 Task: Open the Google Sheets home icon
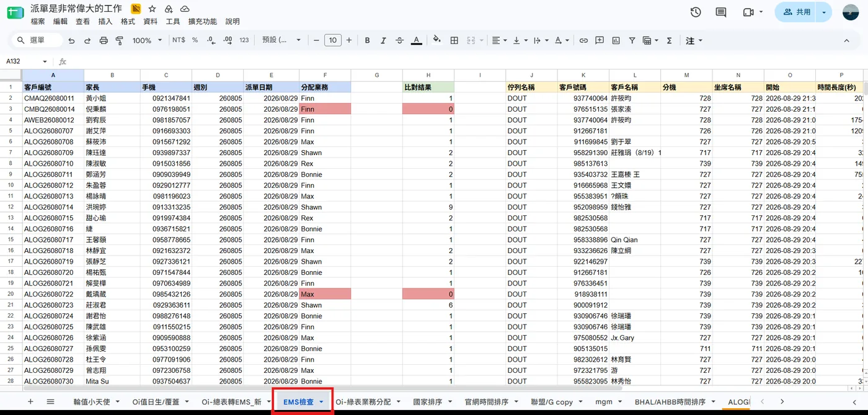point(15,13)
